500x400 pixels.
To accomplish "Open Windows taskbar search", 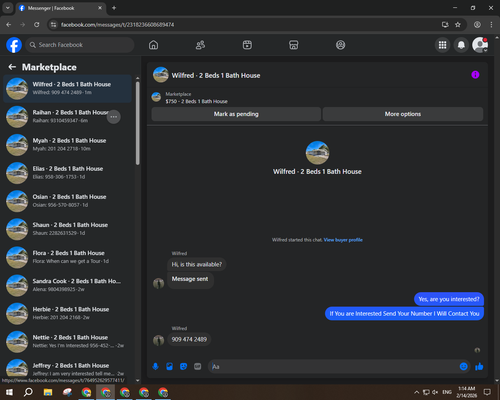I will [28, 392].
